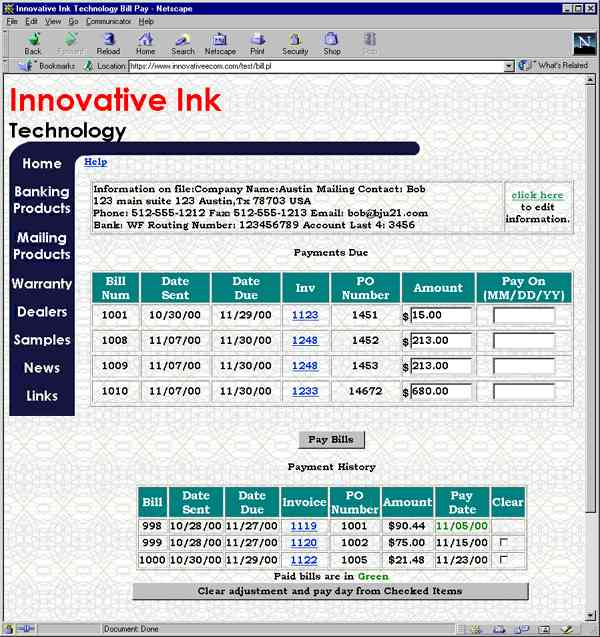Click the Netscape N logo icon

pyautogui.click(x=585, y=43)
